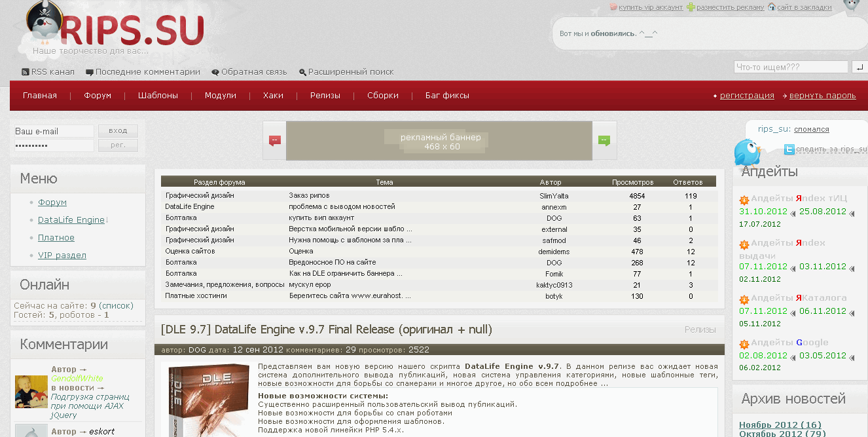Click the house icon for сайт в закладки
This screenshot has height=437, width=868.
pos(772,7)
